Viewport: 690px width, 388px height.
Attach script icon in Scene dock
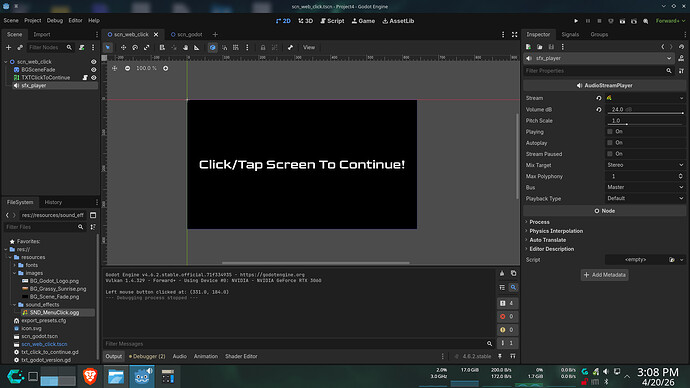pos(81,48)
